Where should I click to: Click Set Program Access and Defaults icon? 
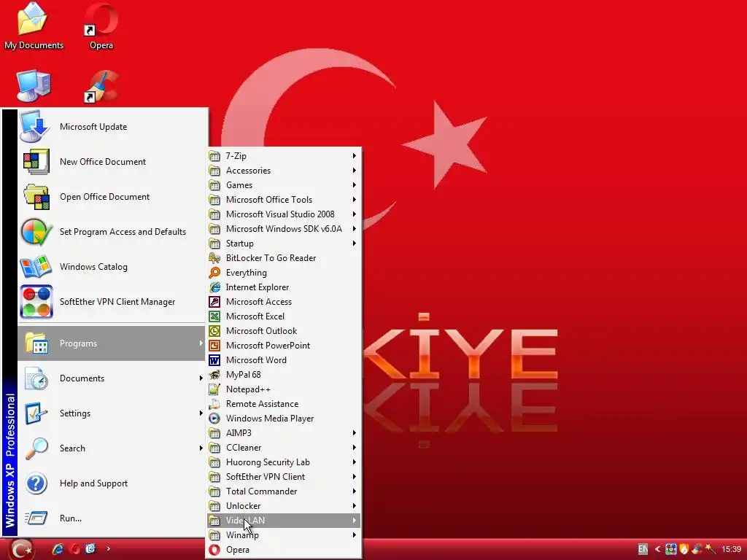pos(36,232)
